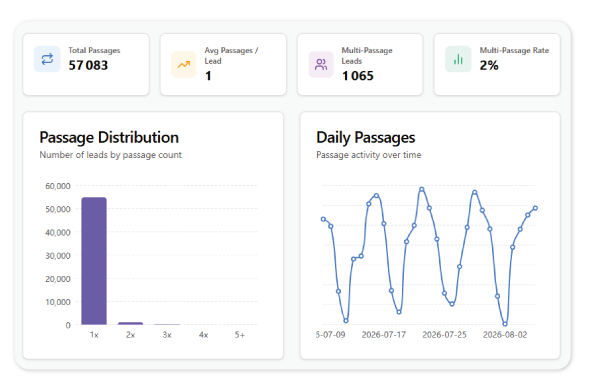
Task: Select the multi-passage rate value 2%
Action: pos(489,66)
